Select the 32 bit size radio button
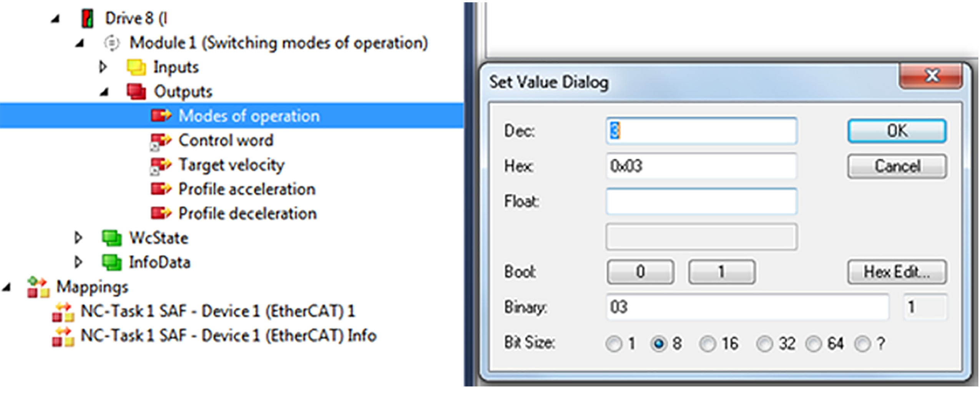 tap(764, 344)
